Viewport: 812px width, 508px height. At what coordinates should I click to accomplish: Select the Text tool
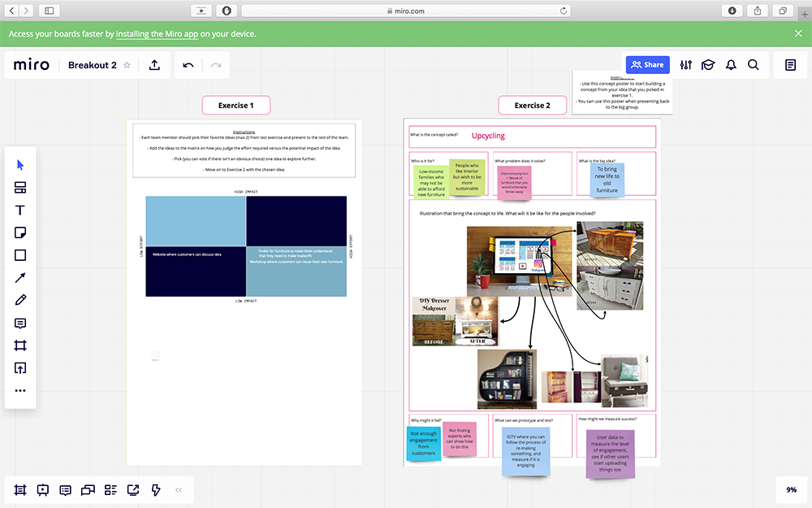point(20,211)
